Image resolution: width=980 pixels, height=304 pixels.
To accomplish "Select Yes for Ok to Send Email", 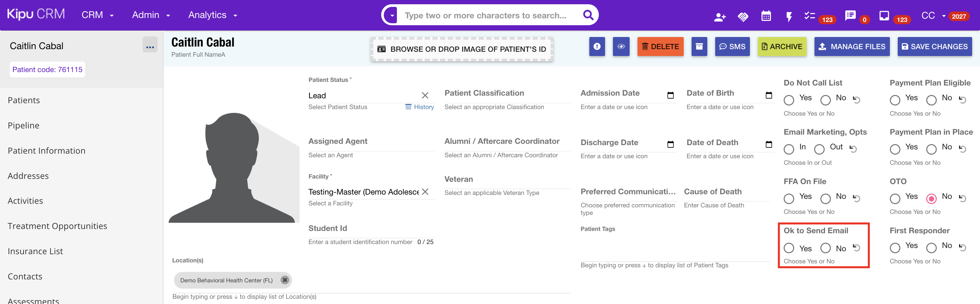I will 789,248.
